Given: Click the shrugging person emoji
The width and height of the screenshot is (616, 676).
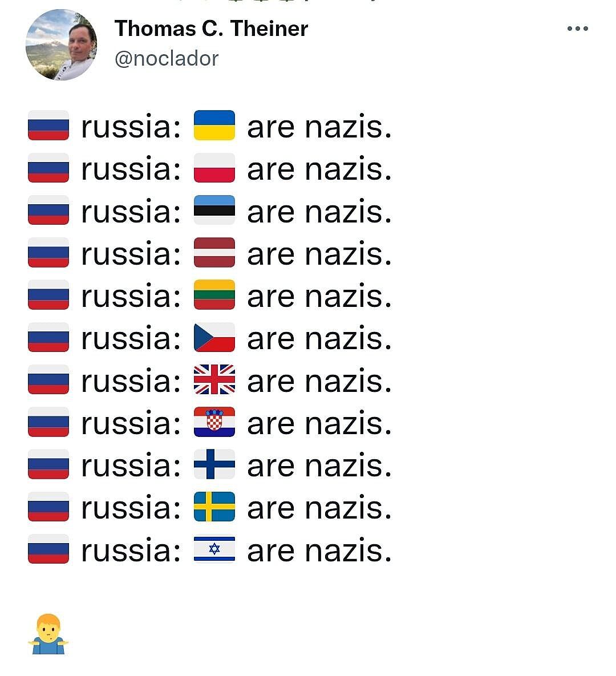Looking at the screenshot, I should [48, 634].
